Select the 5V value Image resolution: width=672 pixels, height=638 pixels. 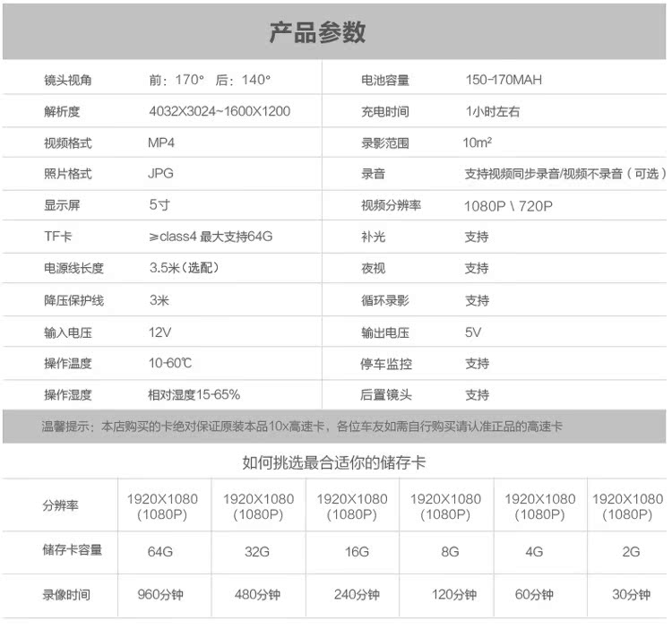pyautogui.click(x=473, y=332)
